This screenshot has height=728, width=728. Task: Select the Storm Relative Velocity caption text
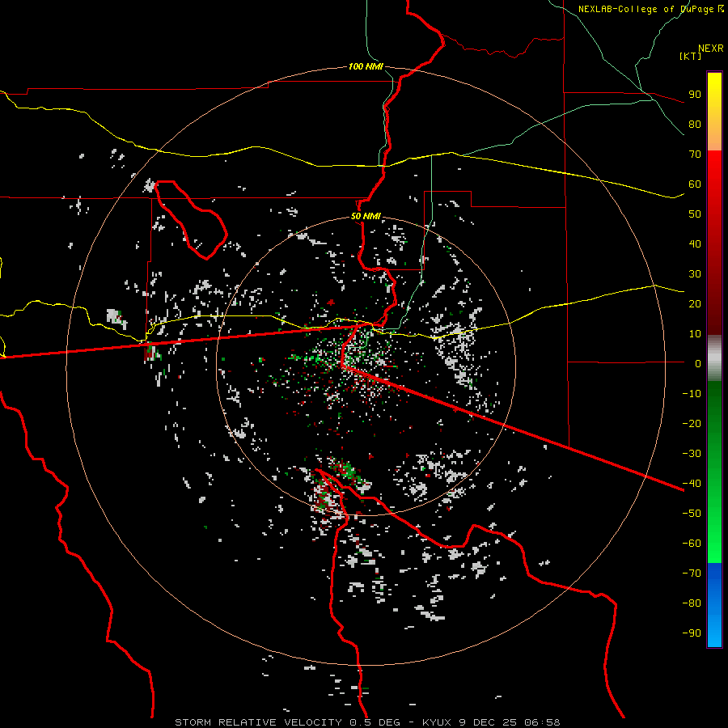point(367,722)
